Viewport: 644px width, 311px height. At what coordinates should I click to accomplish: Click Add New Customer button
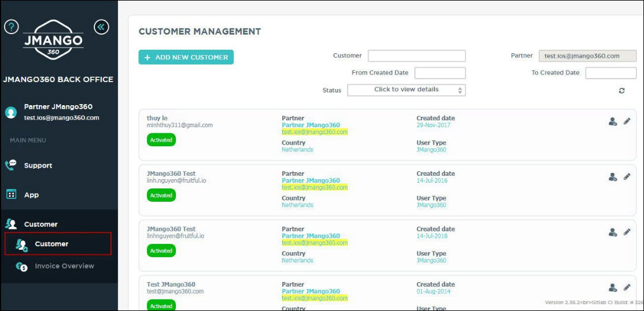pyautogui.click(x=186, y=57)
